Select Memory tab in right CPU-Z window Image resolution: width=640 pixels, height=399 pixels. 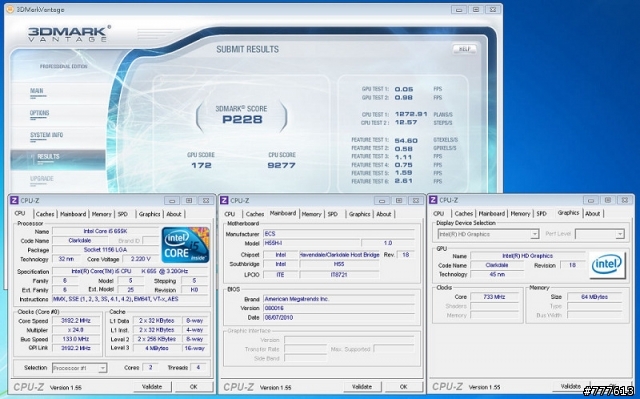(520, 213)
